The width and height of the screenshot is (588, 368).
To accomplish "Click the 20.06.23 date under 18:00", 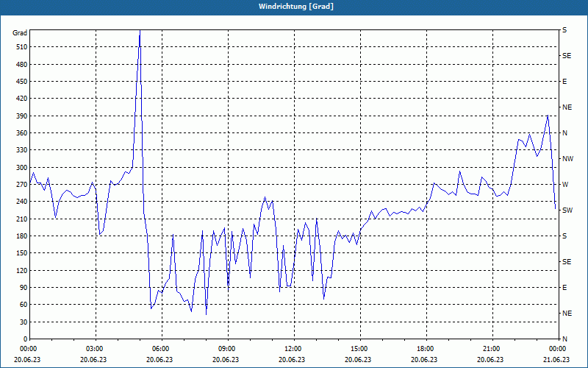I will tap(424, 360).
